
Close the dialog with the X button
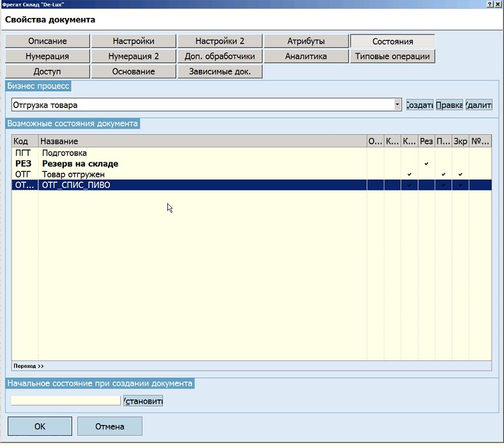(x=497, y=4)
